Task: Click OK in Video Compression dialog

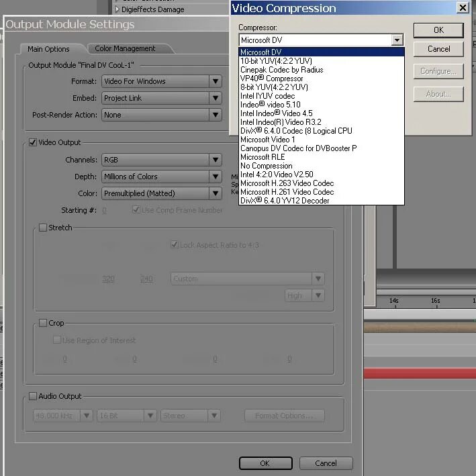Action: pos(438,30)
